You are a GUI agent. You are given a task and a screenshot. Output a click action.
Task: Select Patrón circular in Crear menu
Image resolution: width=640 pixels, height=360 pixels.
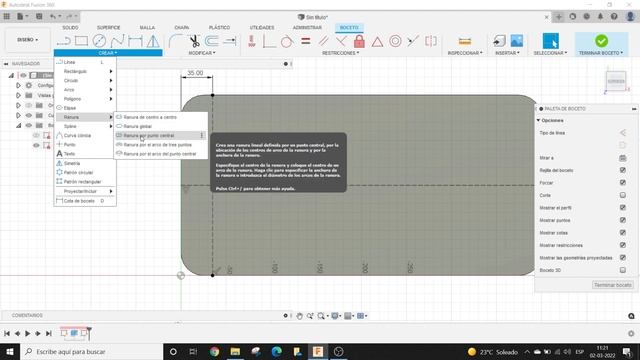tap(85, 173)
